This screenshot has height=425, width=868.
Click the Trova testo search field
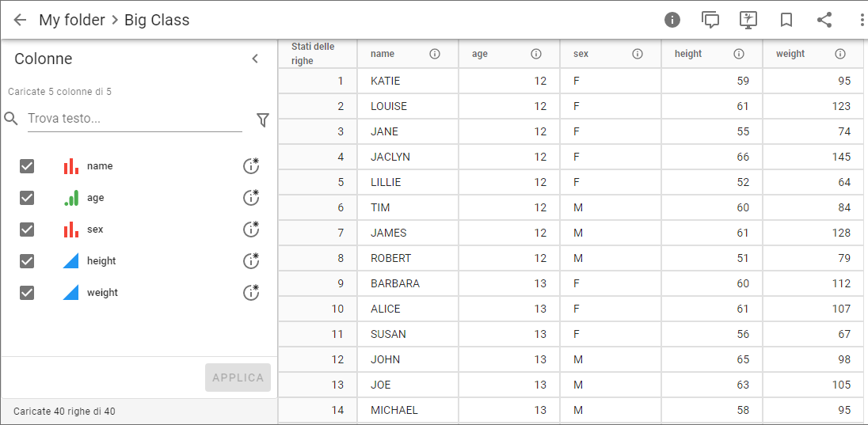pyautogui.click(x=135, y=119)
